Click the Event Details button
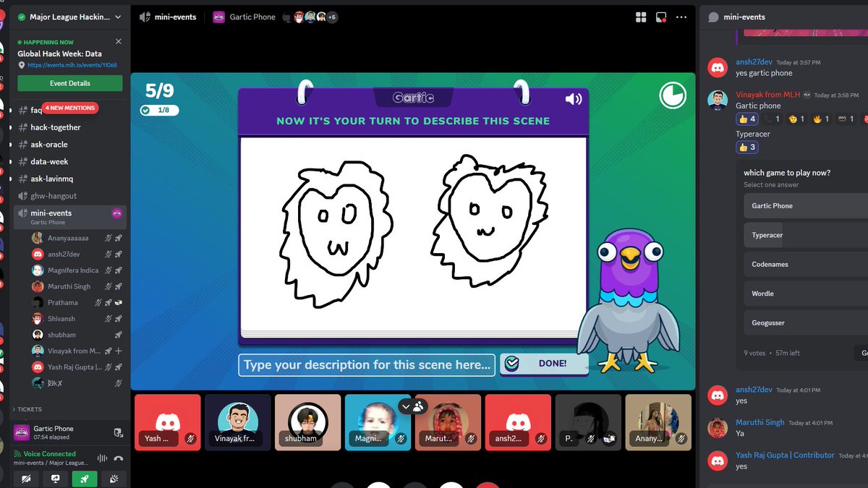 pyautogui.click(x=70, y=83)
